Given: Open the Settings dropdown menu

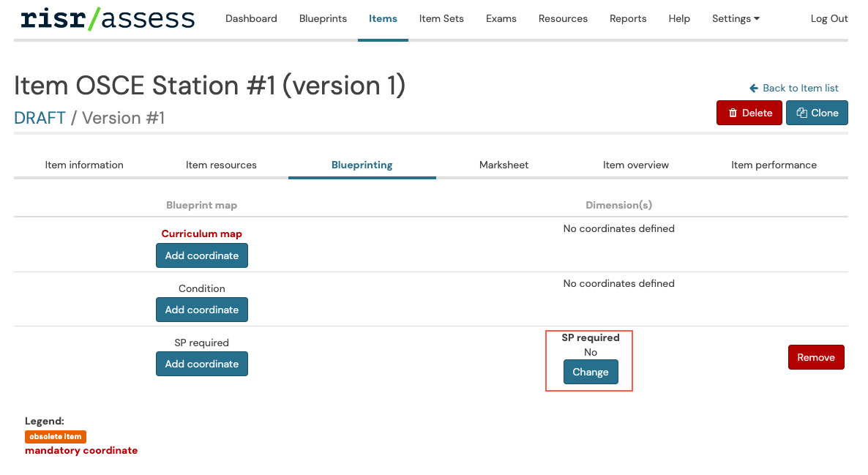Looking at the screenshot, I should (736, 18).
